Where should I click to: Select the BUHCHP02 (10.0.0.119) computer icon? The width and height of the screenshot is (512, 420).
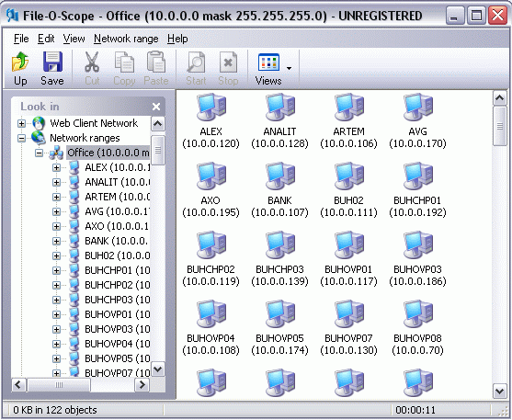(210, 245)
